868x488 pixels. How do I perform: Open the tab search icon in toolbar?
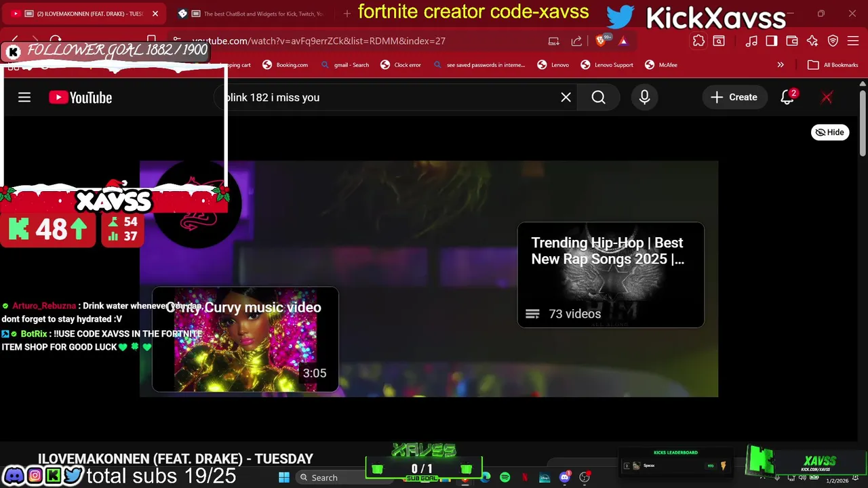(719, 41)
